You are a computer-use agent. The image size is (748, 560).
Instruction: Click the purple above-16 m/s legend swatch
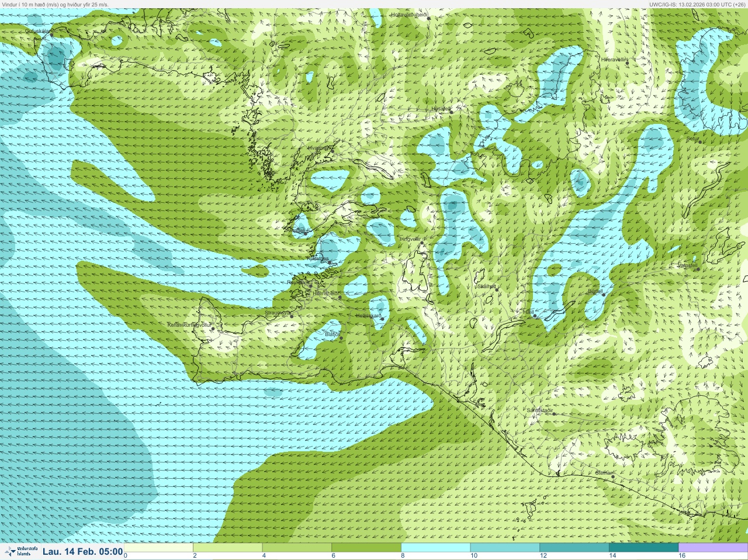(713, 548)
